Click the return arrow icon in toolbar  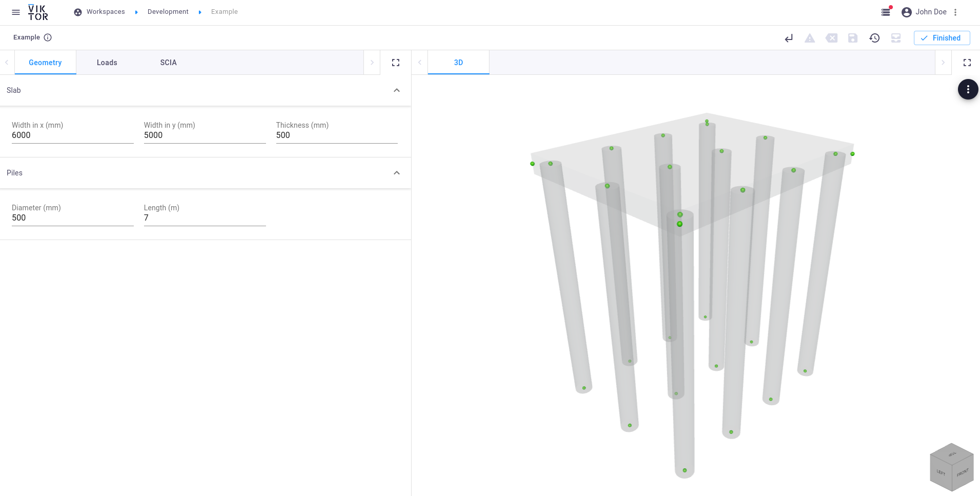point(789,38)
